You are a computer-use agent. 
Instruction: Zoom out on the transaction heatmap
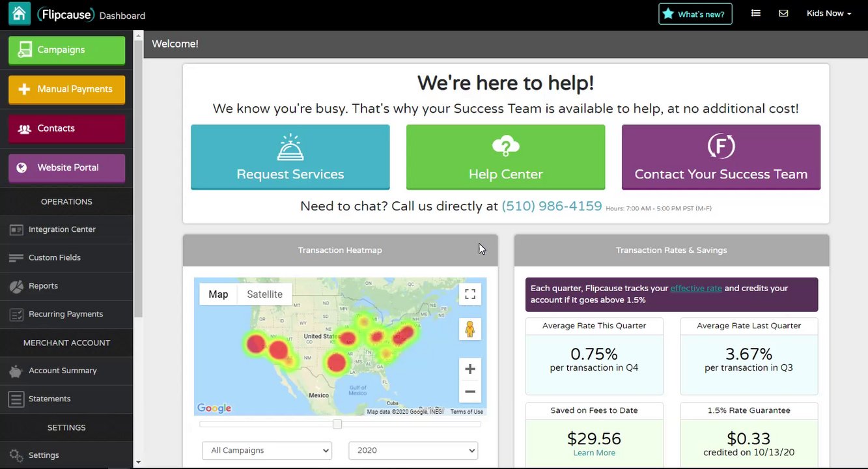point(470,391)
